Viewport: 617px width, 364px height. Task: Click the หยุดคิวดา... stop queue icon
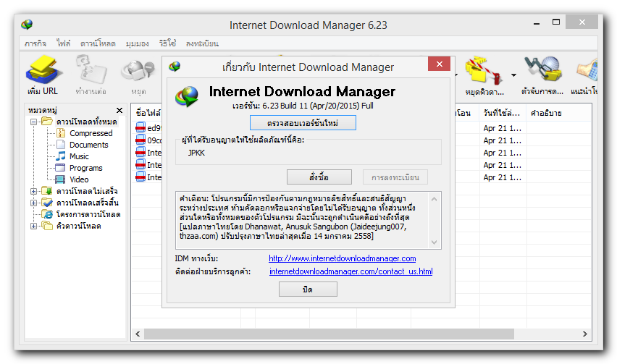pyautogui.click(x=484, y=71)
